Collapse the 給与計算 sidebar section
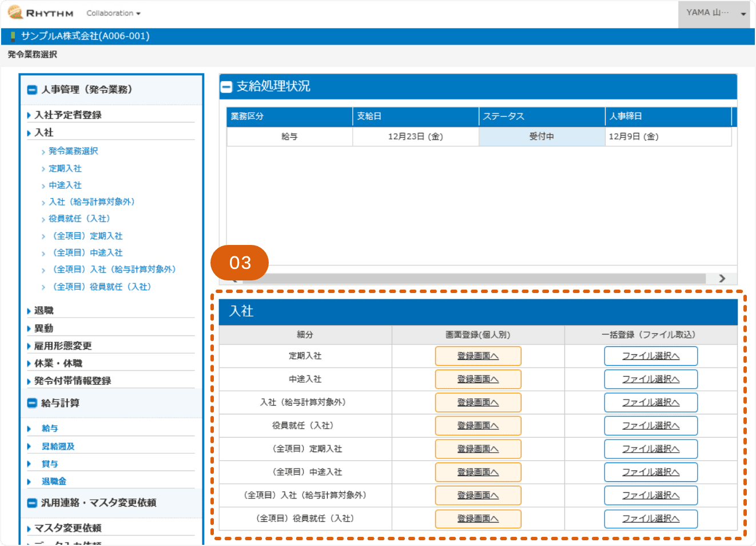The height and width of the screenshot is (546, 756). 33,403
